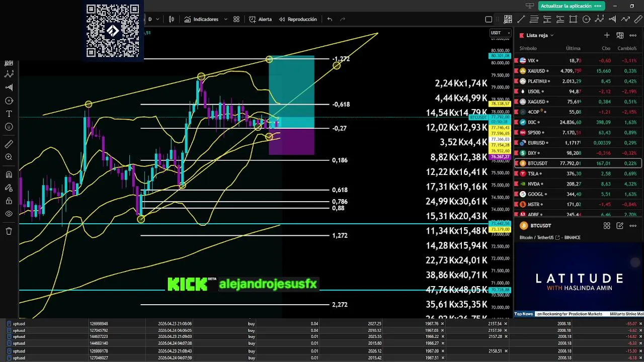
Task: Toggle the red flag on DXY row
Action: [x=516, y=153]
